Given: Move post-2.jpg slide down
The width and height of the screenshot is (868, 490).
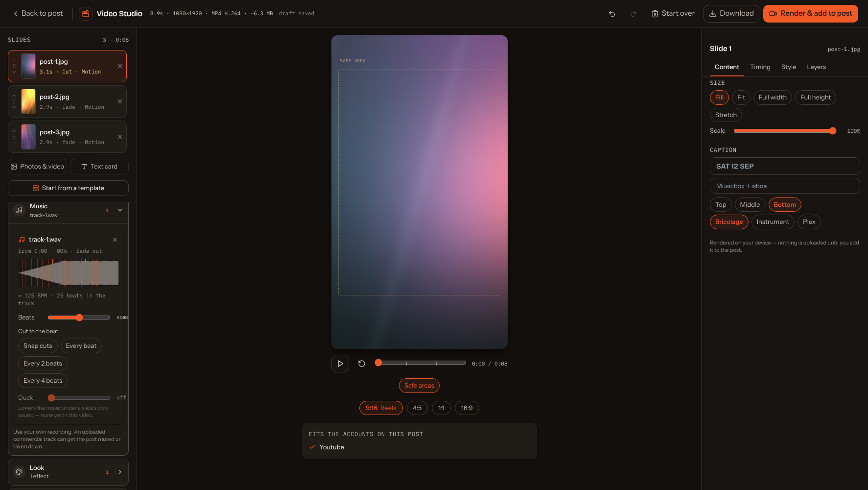Looking at the screenshot, I should point(14,107).
